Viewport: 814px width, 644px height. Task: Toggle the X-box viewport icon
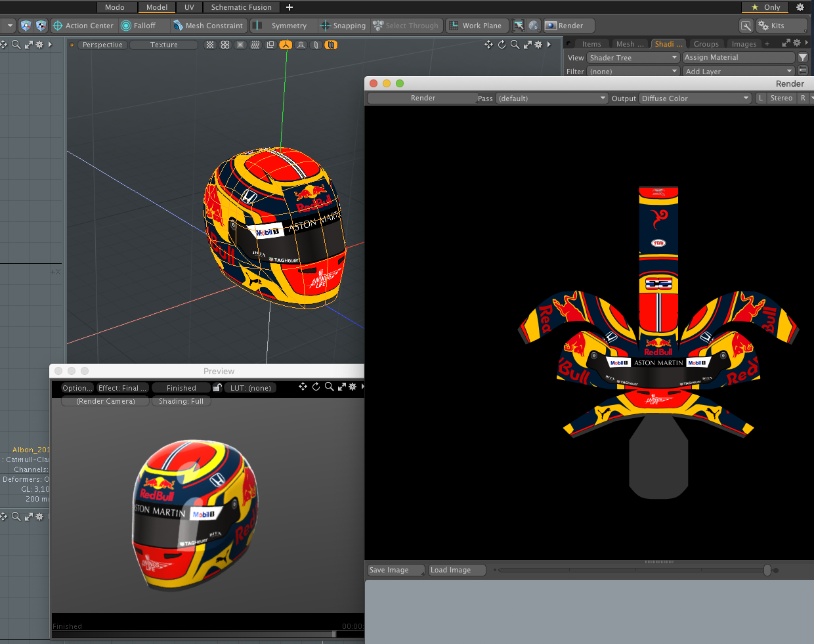240,45
